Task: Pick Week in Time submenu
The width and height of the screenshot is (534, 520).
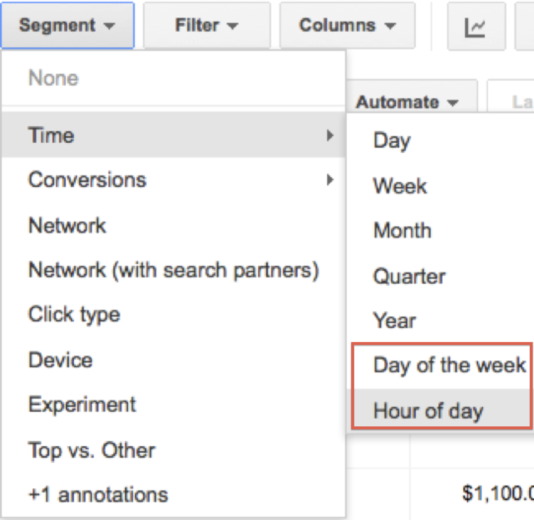Action: coord(440,186)
